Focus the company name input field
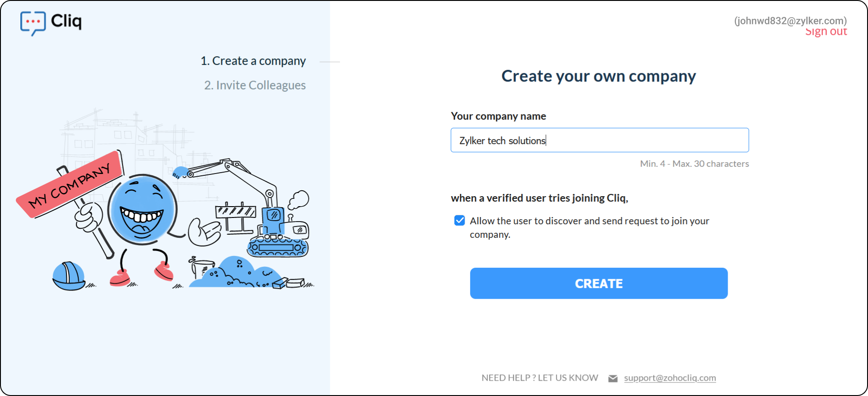 600,140
